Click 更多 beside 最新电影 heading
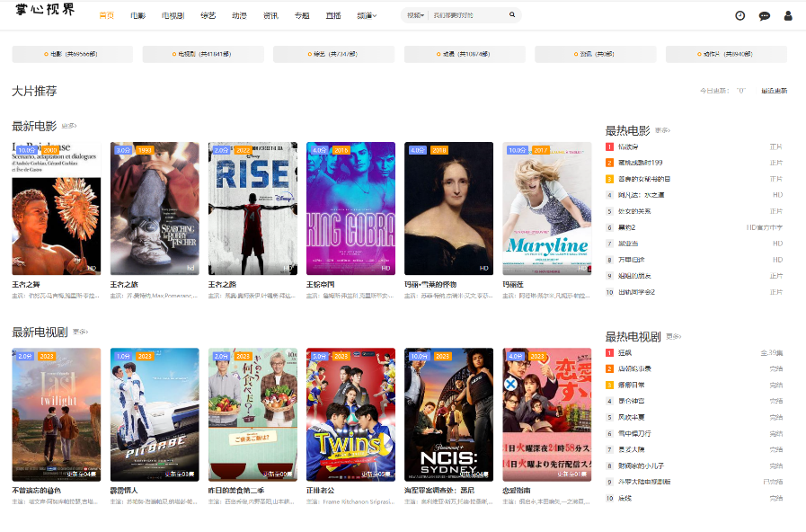Image resolution: width=806 pixels, height=532 pixels. 69,126
